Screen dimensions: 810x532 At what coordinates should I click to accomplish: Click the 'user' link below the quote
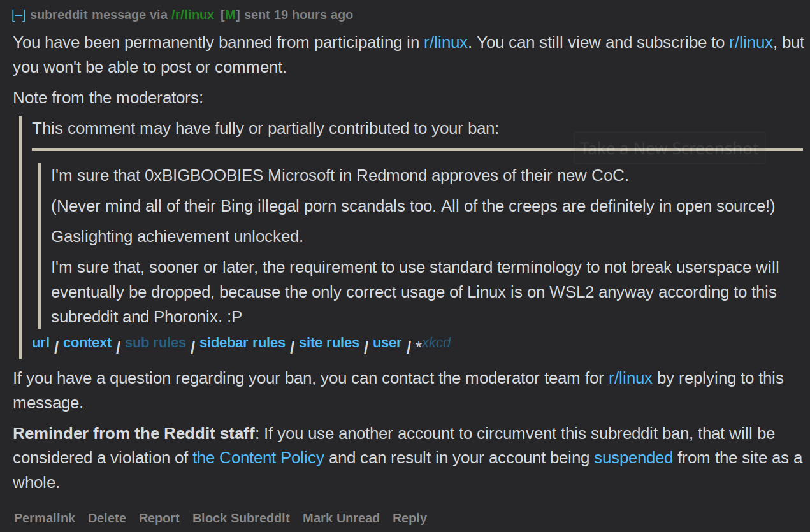click(387, 343)
